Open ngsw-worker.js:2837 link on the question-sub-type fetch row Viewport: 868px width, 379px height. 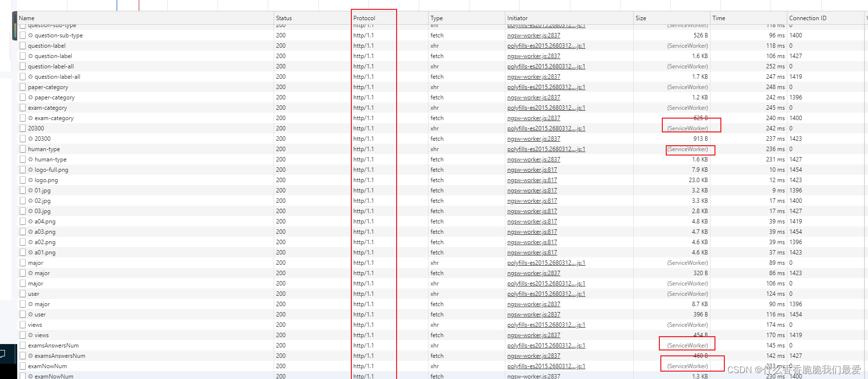coord(533,35)
